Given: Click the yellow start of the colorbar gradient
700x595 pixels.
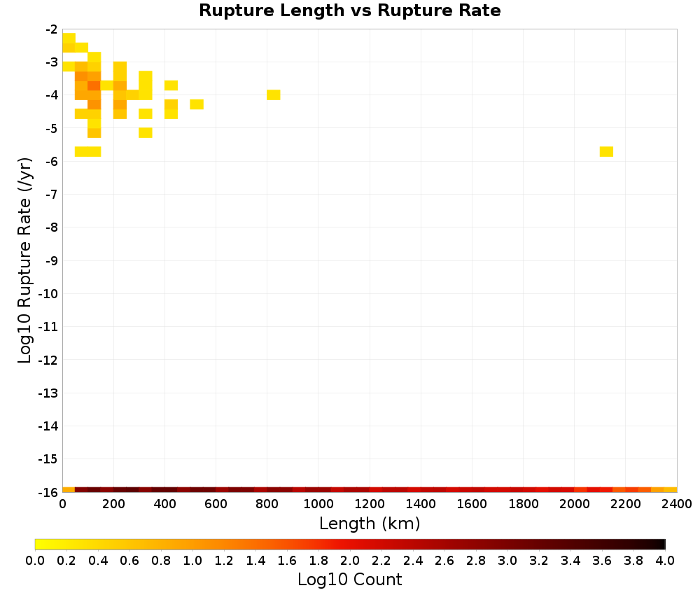Looking at the screenshot, I should click(x=38, y=544).
